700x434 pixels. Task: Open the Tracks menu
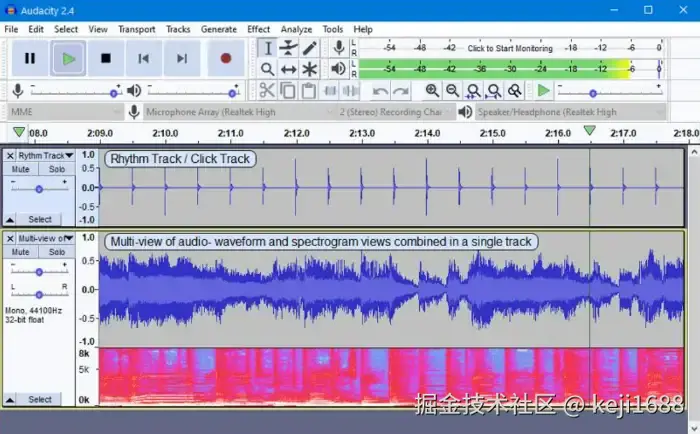(178, 29)
